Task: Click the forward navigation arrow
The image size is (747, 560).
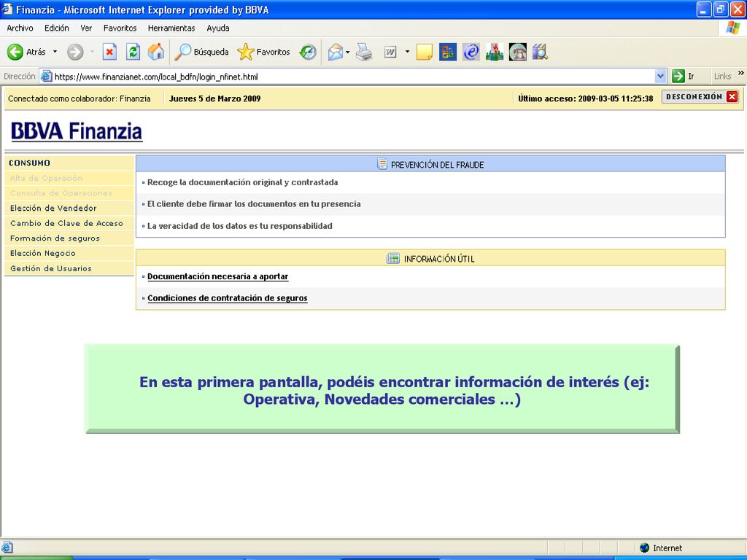Action: [75, 52]
